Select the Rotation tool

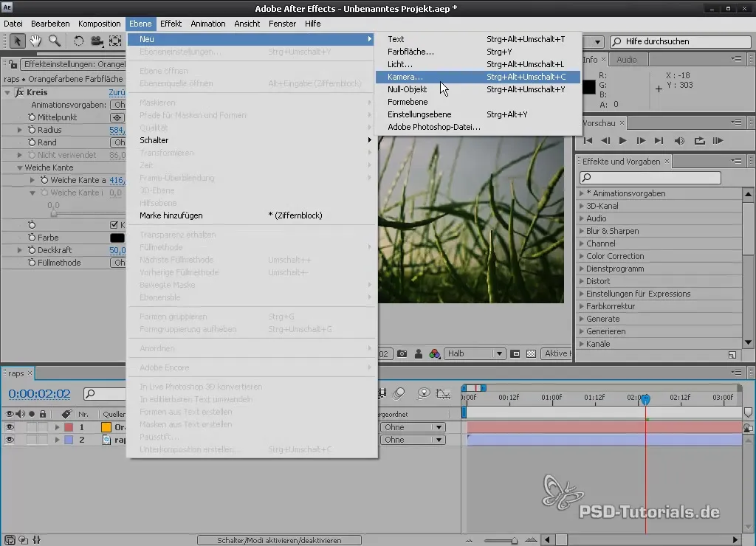click(x=78, y=41)
